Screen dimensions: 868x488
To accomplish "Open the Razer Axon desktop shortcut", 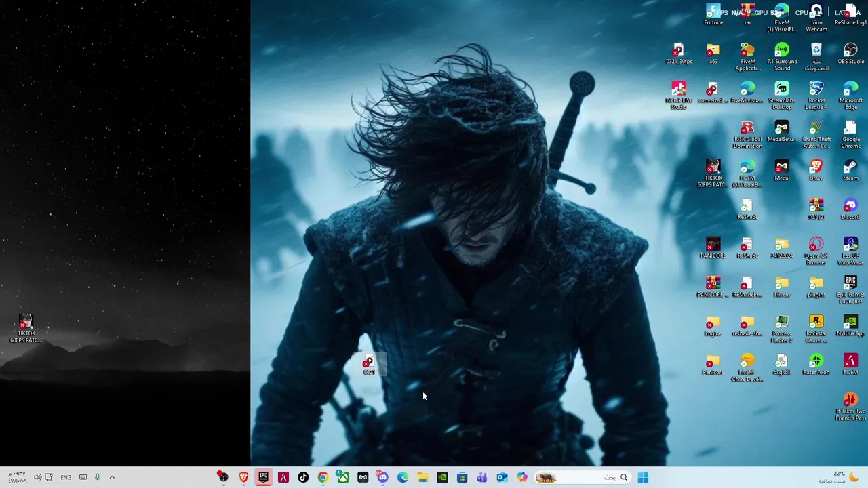I will point(816,365).
